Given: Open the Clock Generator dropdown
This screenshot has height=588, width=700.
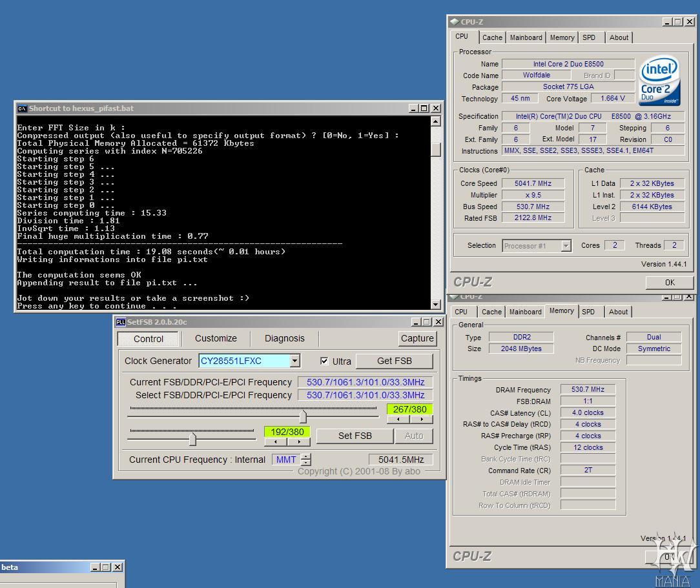Looking at the screenshot, I should [x=294, y=361].
